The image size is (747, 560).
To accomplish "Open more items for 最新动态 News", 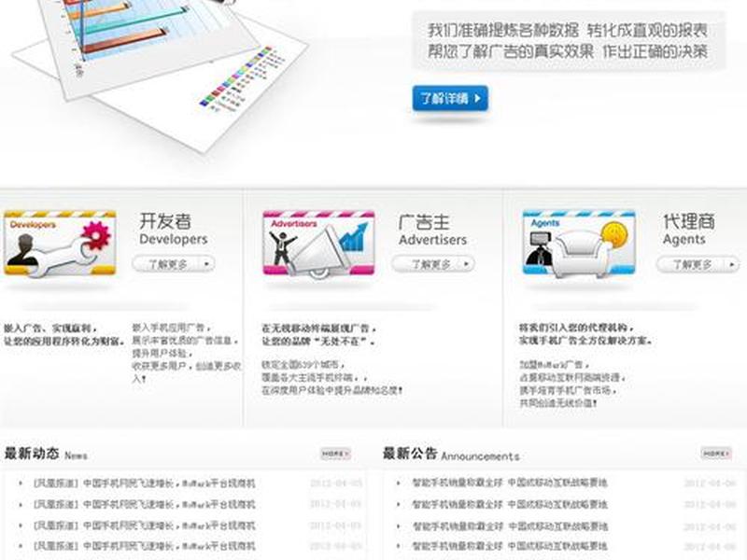I will point(335,454).
